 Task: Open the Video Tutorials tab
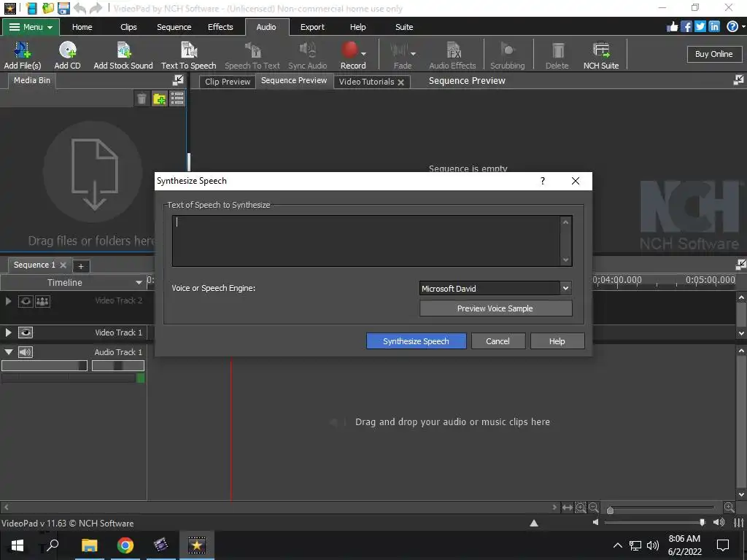pyautogui.click(x=366, y=82)
